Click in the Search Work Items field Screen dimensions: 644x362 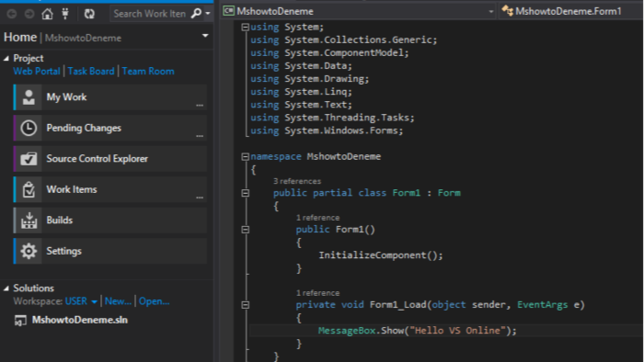[149, 14]
